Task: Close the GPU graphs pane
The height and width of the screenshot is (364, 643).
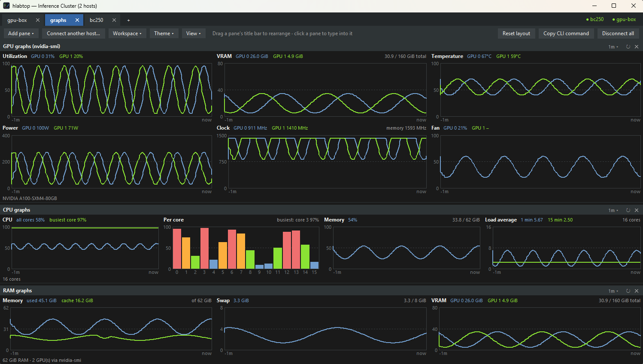Action: pos(637,47)
